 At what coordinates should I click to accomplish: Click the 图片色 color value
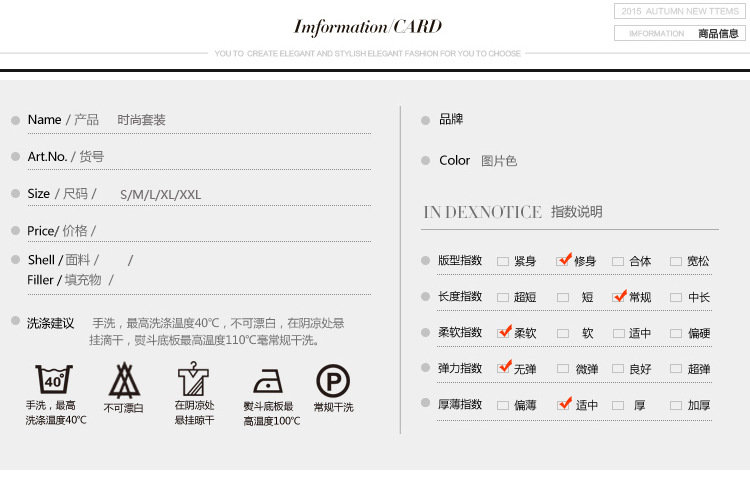coord(499,161)
